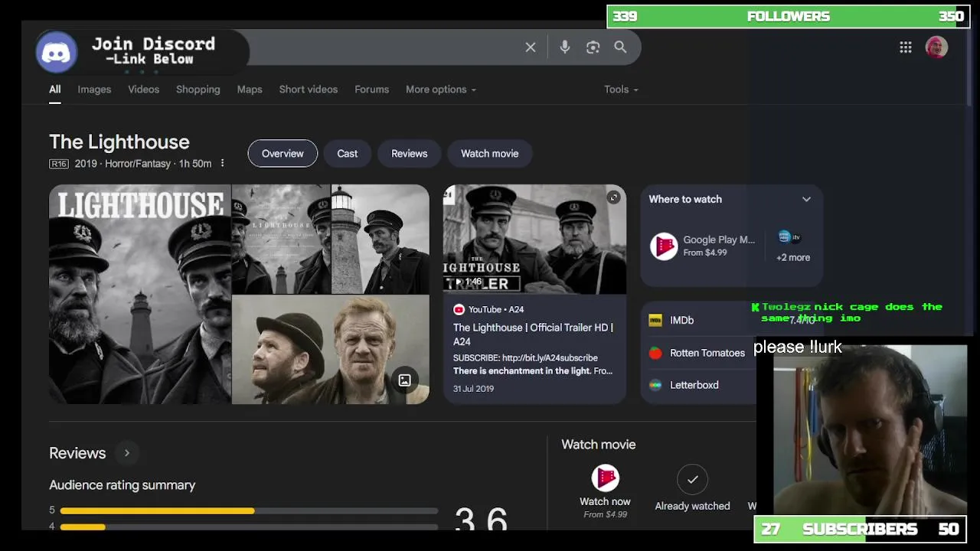Click the Watch now play icon

pyautogui.click(x=605, y=478)
